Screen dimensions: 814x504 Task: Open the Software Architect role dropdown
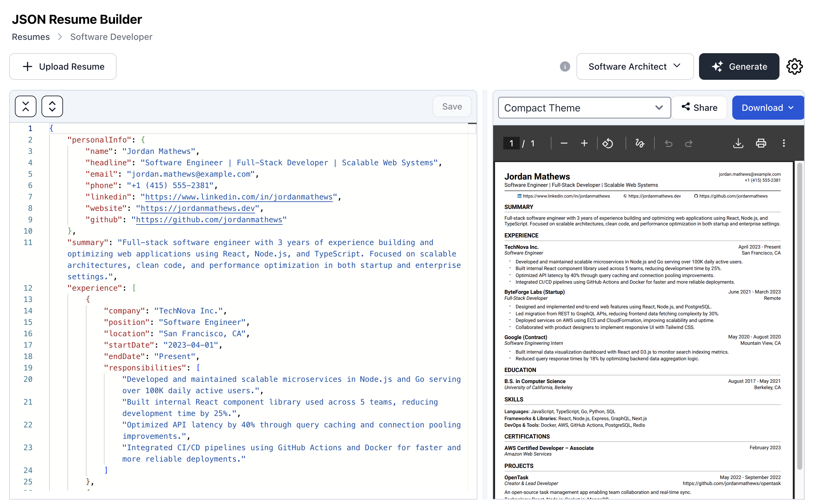pyautogui.click(x=635, y=66)
